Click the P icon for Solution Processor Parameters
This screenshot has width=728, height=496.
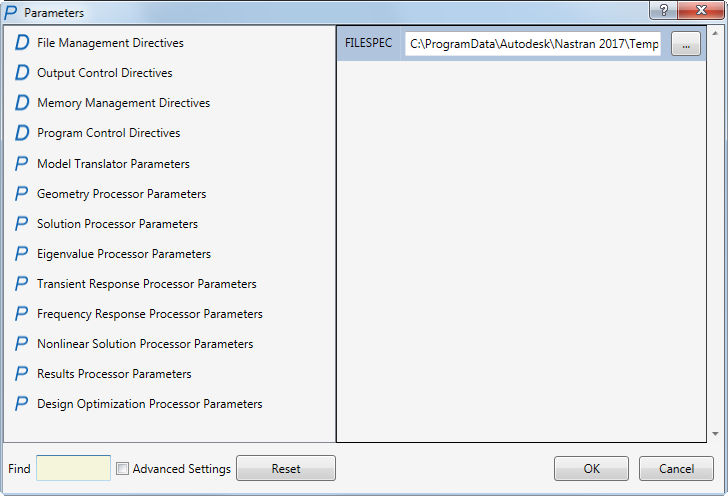[x=22, y=224]
